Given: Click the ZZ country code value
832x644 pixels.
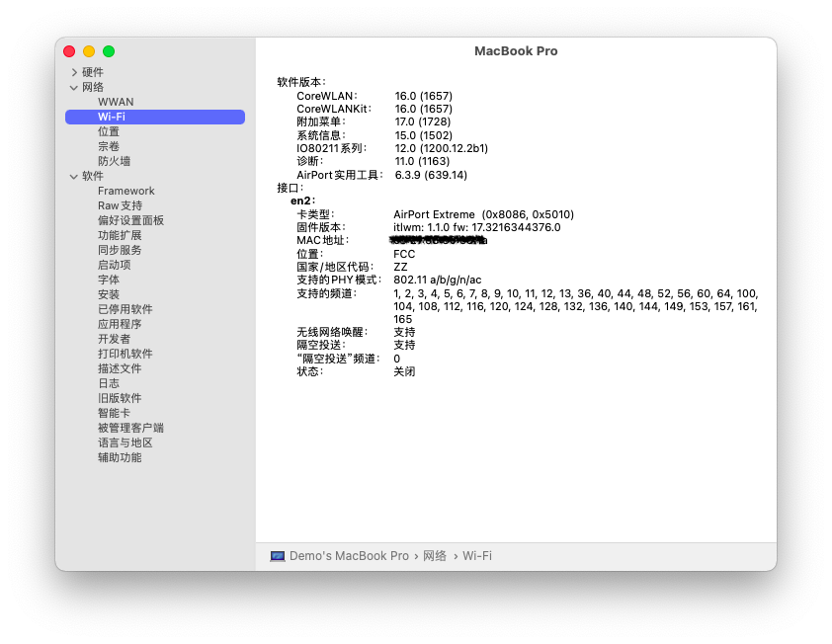Looking at the screenshot, I should coord(400,267).
